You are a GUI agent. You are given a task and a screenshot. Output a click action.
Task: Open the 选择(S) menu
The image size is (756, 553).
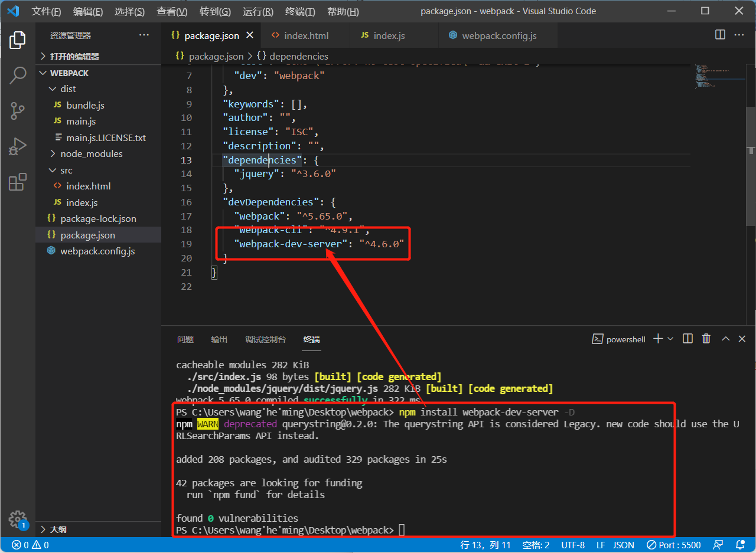pos(129,12)
